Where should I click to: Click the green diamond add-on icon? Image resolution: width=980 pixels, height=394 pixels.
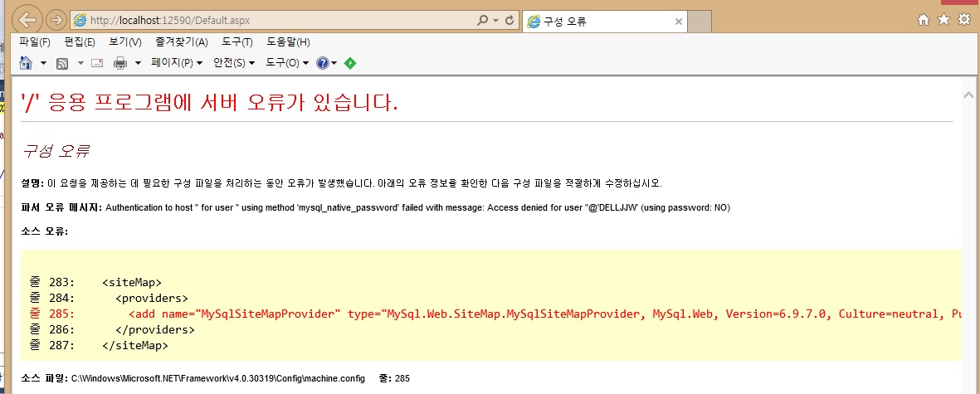coord(350,63)
